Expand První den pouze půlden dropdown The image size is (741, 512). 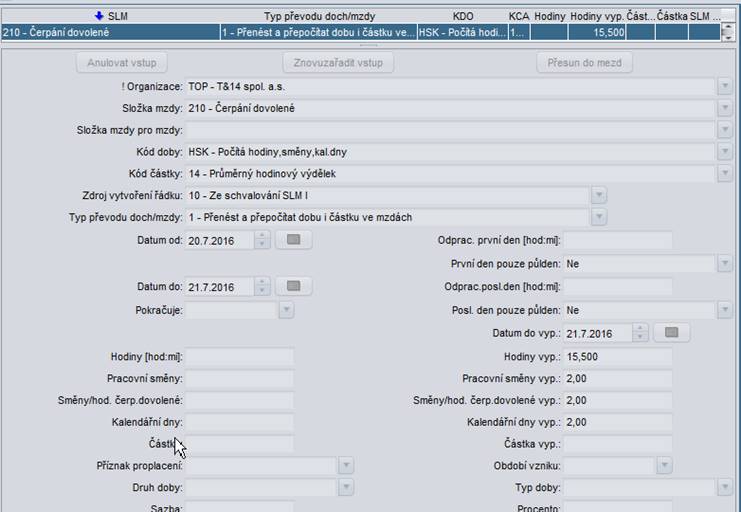coord(725,264)
